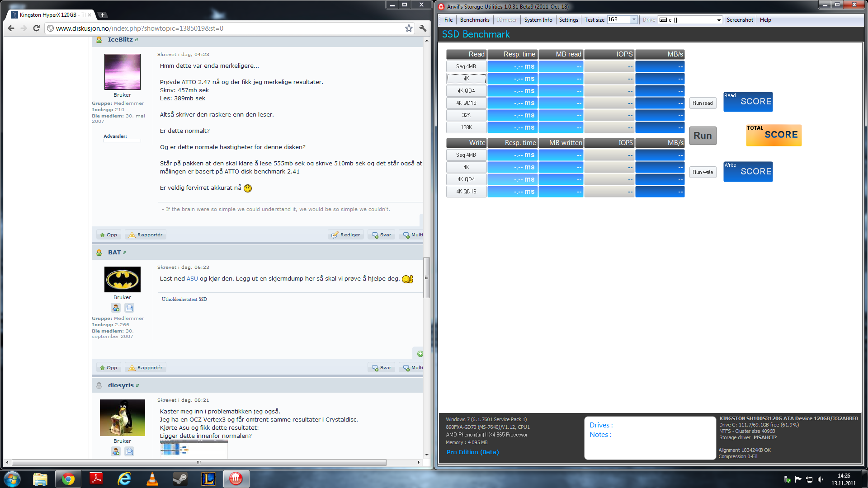The width and height of the screenshot is (868, 488).
Task: Click the Write SCORE box
Action: (x=748, y=172)
